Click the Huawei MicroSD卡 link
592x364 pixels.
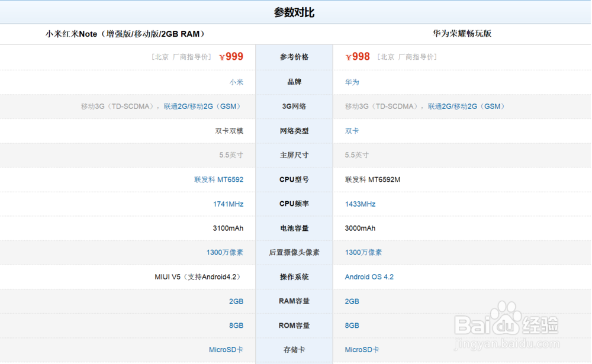tap(362, 350)
